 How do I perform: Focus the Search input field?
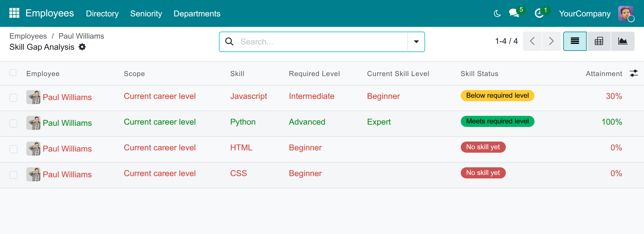click(322, 42)
